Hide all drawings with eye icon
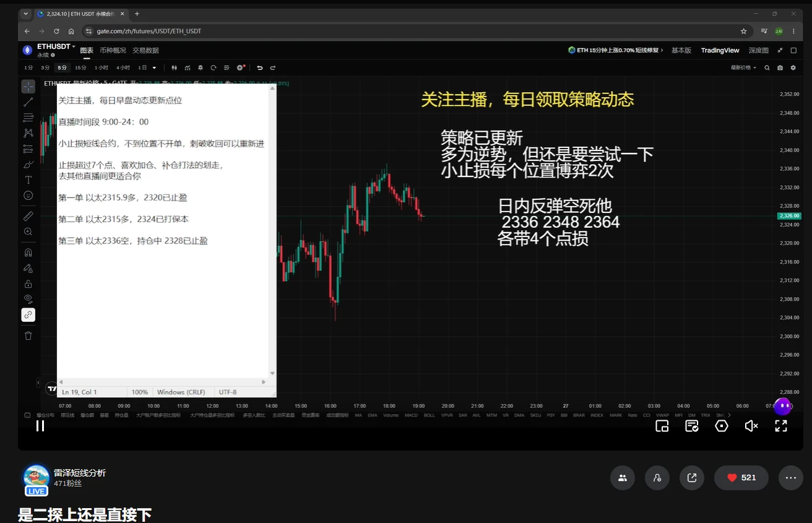Screen dimensions: 812x523 click(28, 299)
